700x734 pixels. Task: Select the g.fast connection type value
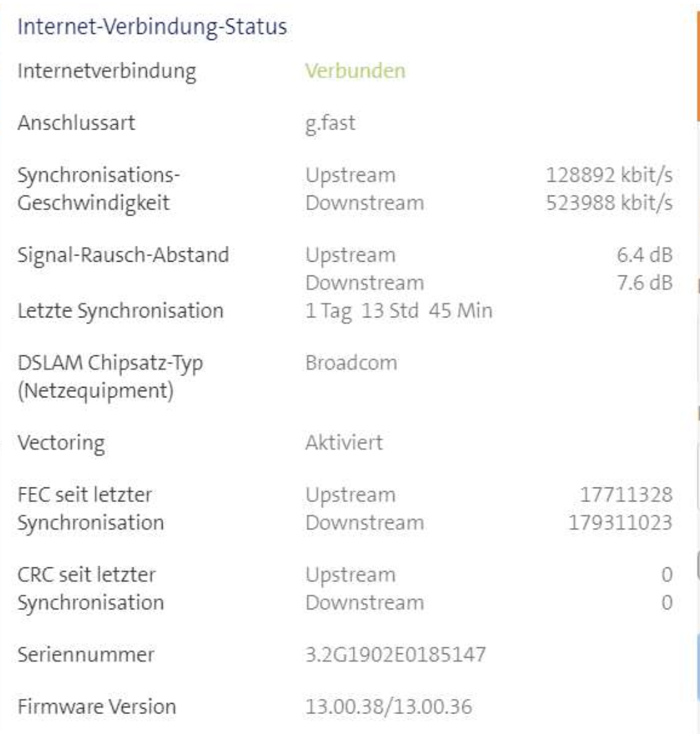(331, 124)
